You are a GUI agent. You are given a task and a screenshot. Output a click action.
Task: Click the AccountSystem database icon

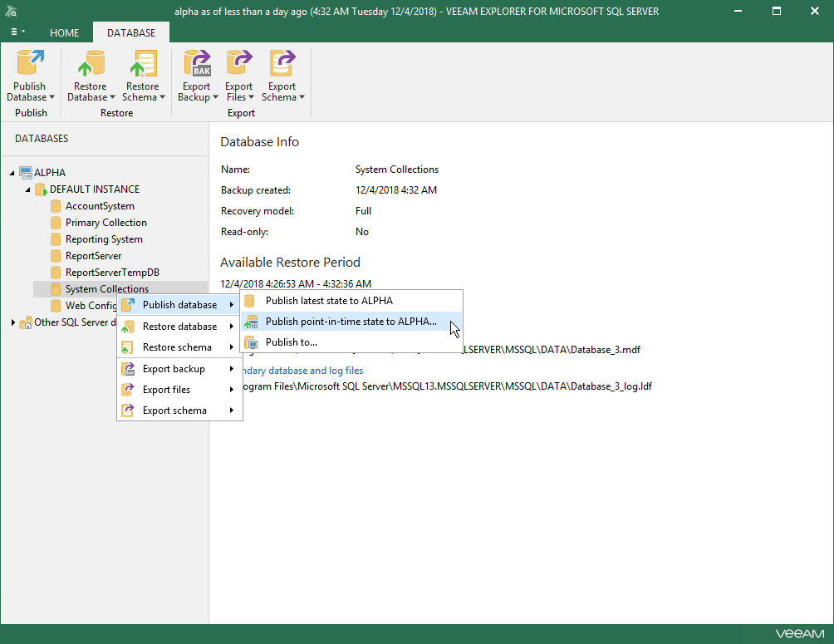coord(56,206)
